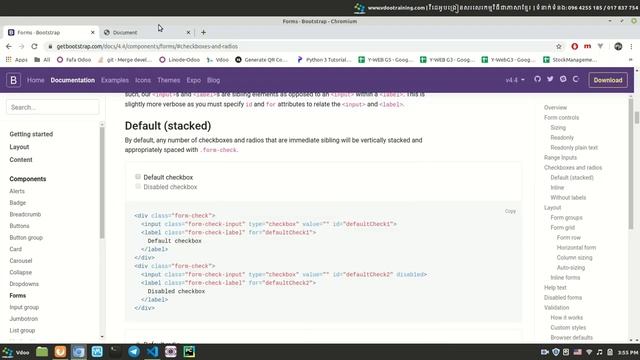Open Expo in the Bootstrap navbar
This screenshot has width=640, height=360.
193,80
